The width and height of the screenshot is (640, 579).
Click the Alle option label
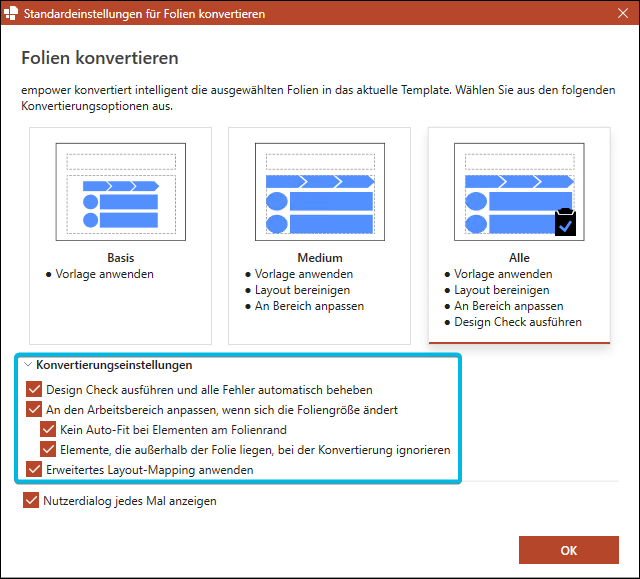coord(519,258)
